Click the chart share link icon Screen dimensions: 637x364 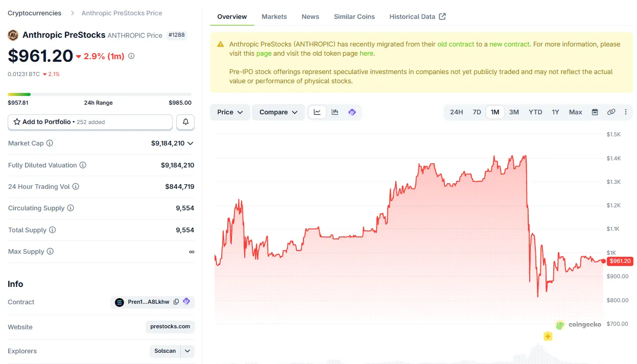611,112
